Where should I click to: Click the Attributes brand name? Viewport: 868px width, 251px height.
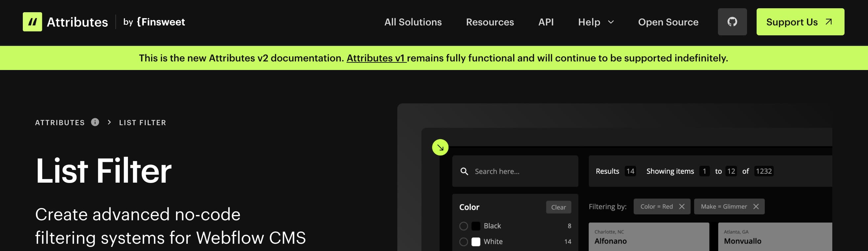click(x=77, y=22)
